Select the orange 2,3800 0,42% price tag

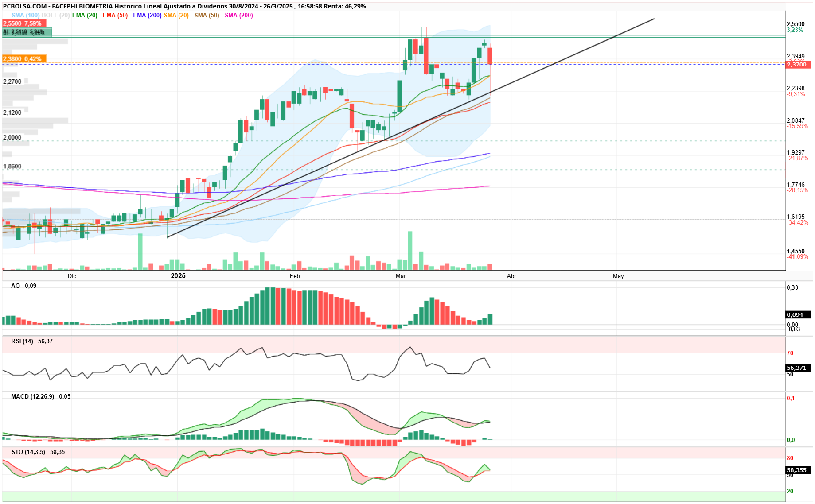(x=24, y=59)
